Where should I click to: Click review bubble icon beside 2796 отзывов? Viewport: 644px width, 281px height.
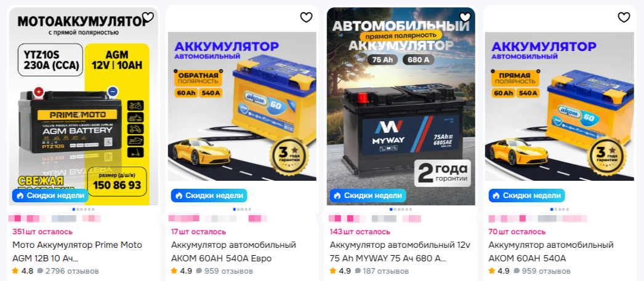coord(40,271)
